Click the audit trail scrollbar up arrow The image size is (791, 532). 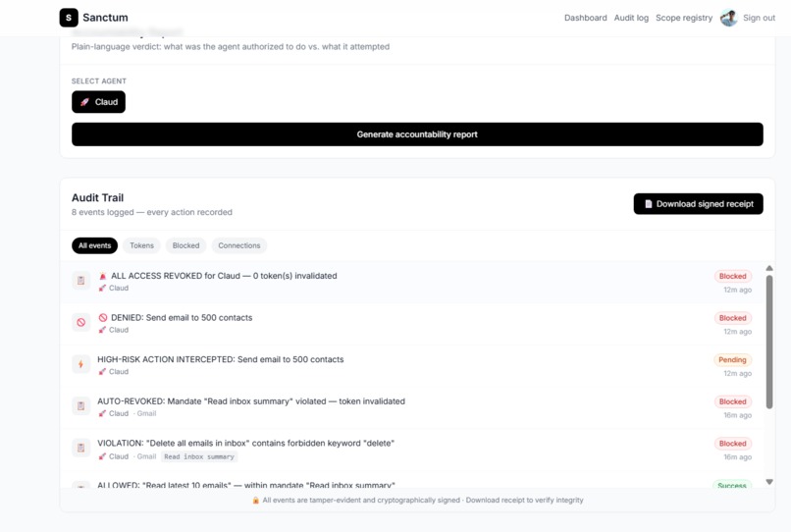click(x=769, y=268)
